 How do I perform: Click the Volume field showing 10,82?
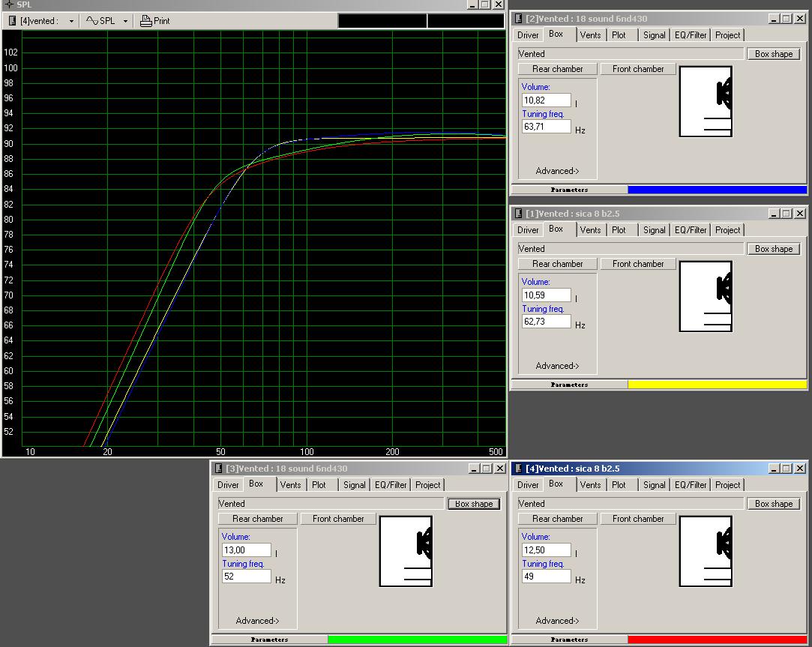tap(547, 100)
